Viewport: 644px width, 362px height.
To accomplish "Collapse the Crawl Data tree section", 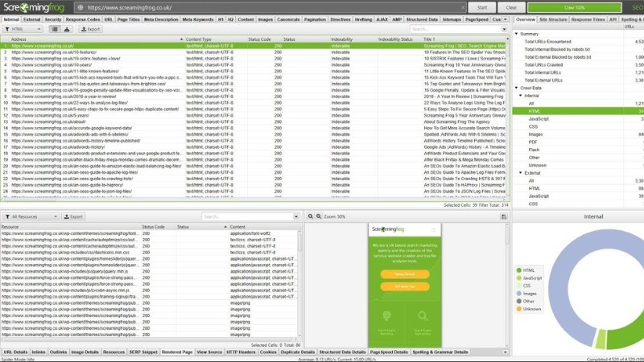I will (517, 88).
